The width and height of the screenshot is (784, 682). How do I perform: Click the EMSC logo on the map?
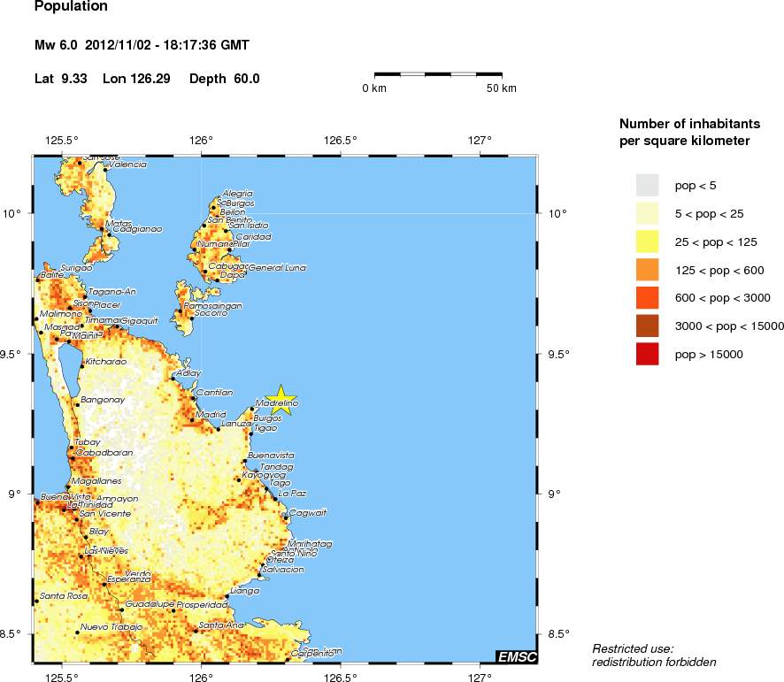click(514, 655)
